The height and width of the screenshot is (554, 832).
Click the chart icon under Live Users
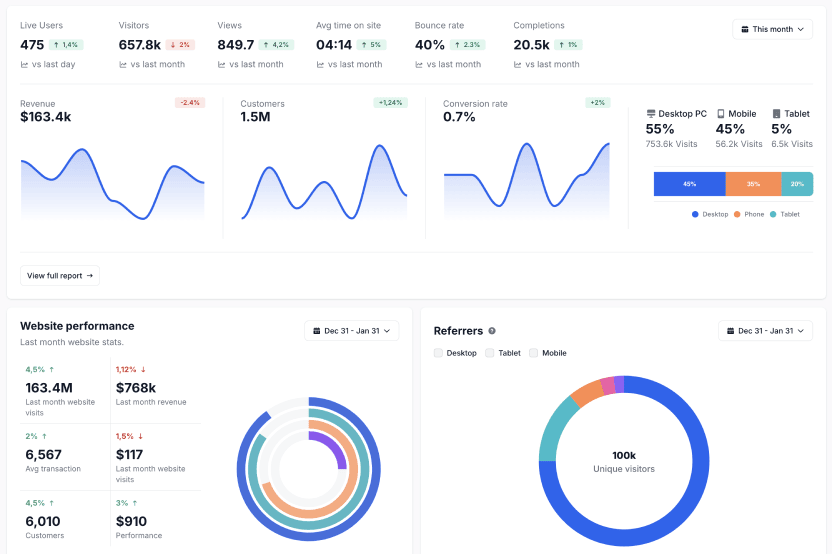[x=24, y=65]
